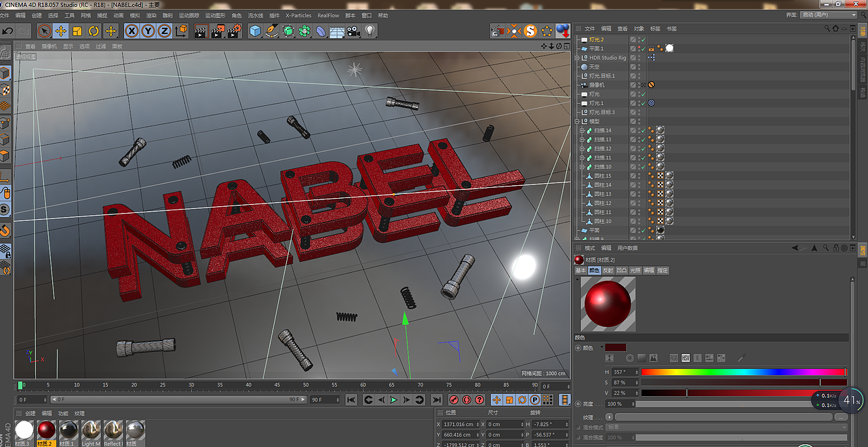Viewport: 868px width, 447px height.
Task: Switch to material 指定 tab
Action: (663, 270)
